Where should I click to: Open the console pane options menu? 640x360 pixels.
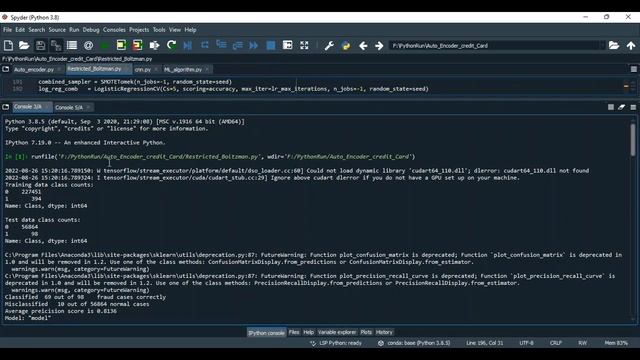coord(633,107)
